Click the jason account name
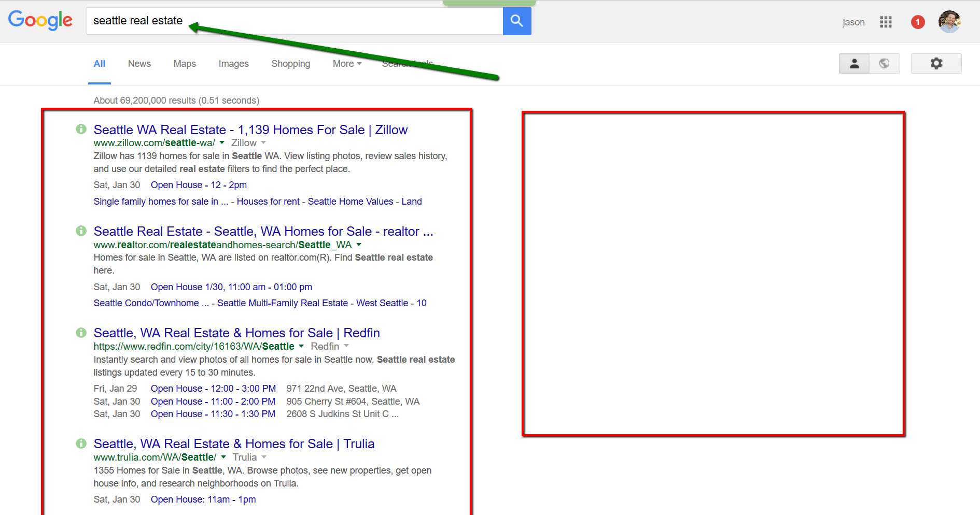This screenshot has width=980, height=515. pyautogui.click(x=853, y=22)
